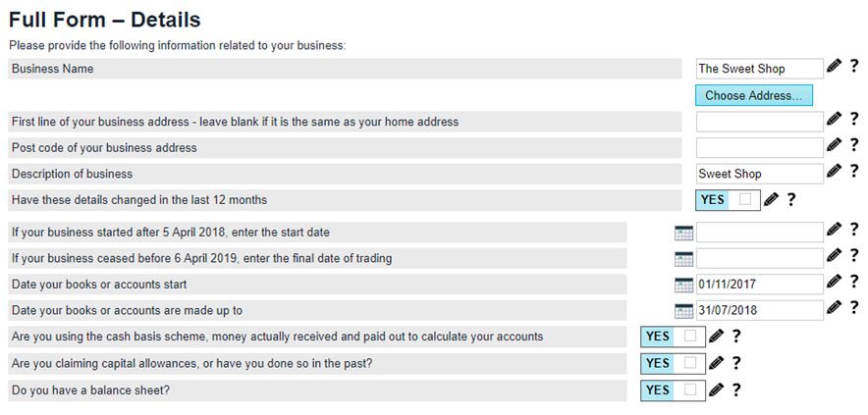Click the pencil icon for cash basis question
868x415 pixels.
click(x=716, y=337)
